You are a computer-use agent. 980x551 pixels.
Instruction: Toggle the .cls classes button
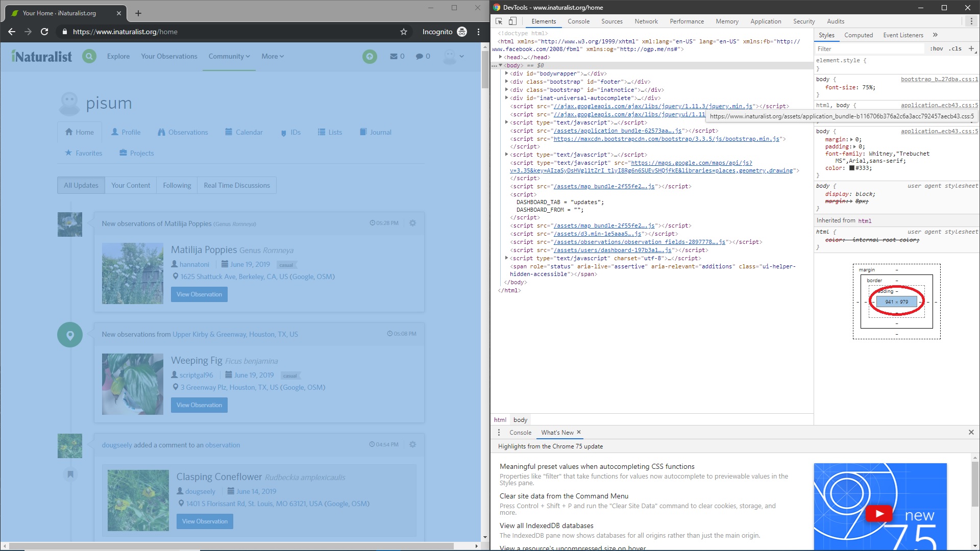(955, 48)
